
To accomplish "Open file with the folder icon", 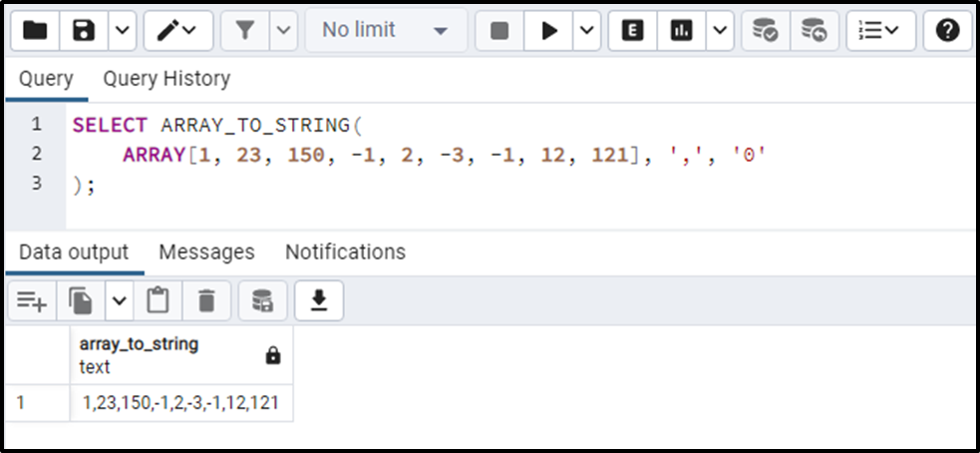I will click(x=36, y=30).
